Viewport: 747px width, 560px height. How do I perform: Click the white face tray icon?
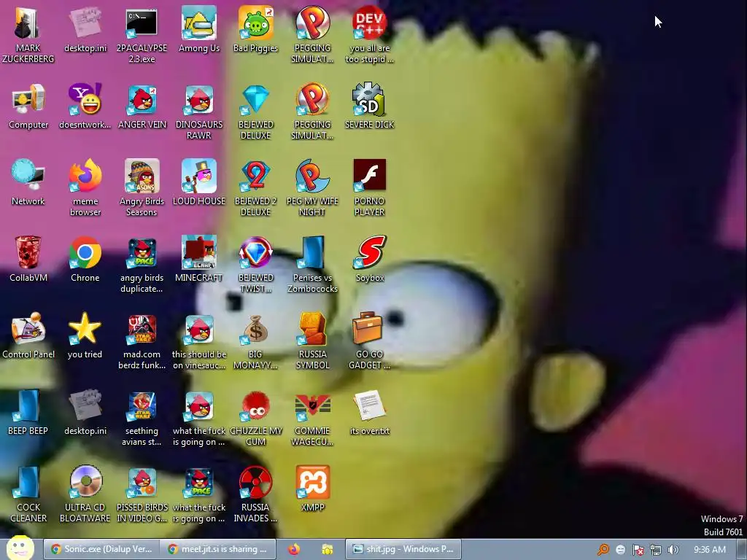pyautogui.click(x=620, y=550)
